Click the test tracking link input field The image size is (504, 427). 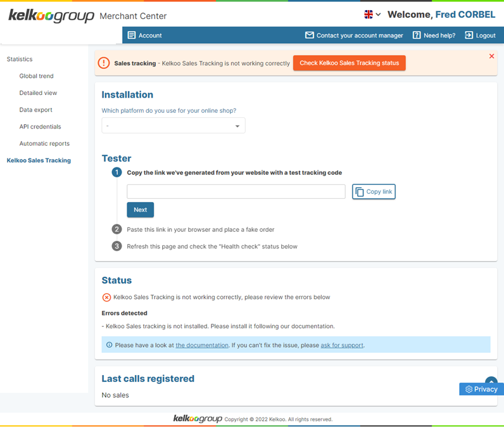pyautogui.click(x=236, y=191)
